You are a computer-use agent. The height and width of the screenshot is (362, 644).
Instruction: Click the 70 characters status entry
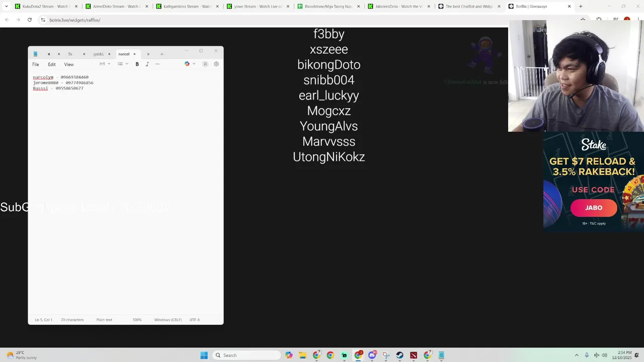[72, 320]
